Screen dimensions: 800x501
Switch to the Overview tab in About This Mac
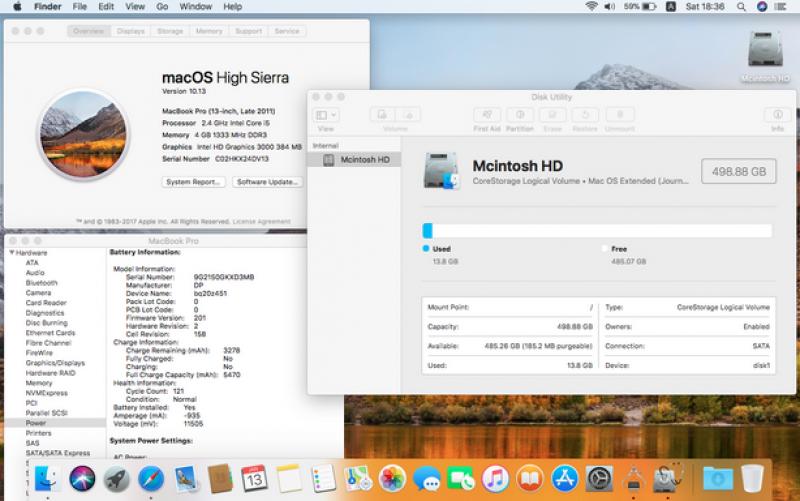(x=89, y=31)
